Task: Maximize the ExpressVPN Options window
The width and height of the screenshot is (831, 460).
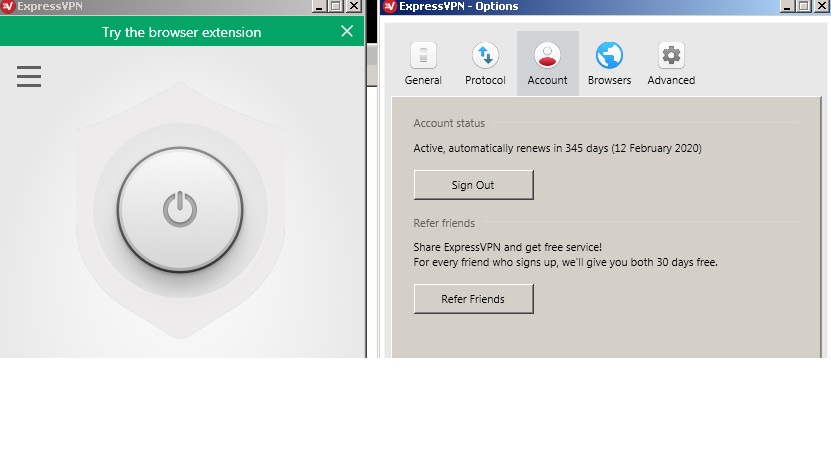Action: pos(803,6)
